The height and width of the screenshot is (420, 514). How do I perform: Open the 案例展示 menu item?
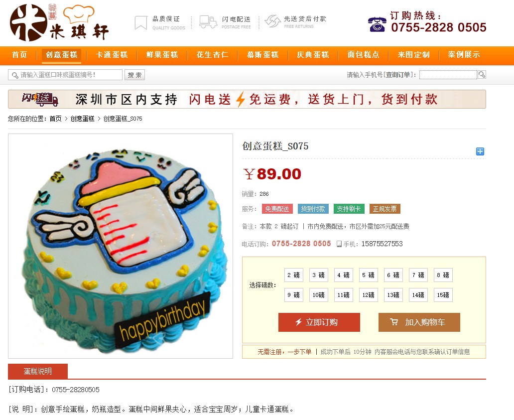464,55
